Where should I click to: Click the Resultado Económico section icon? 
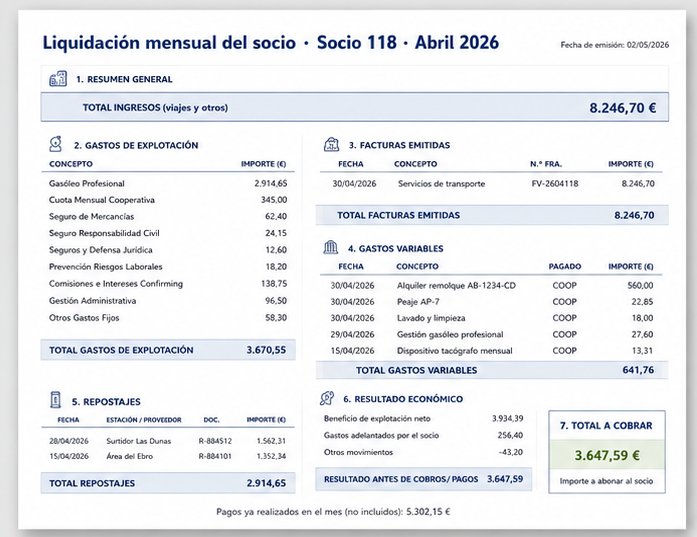pyautogui.click(x=327, y=398)
